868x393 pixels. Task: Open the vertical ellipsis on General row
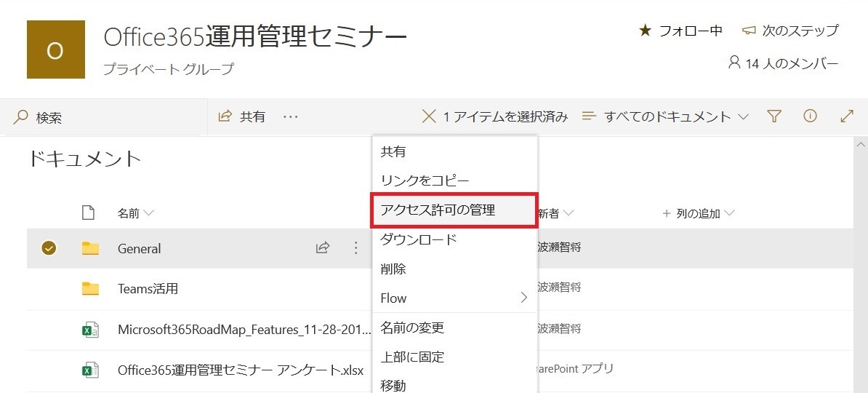[x=356, y=247]
